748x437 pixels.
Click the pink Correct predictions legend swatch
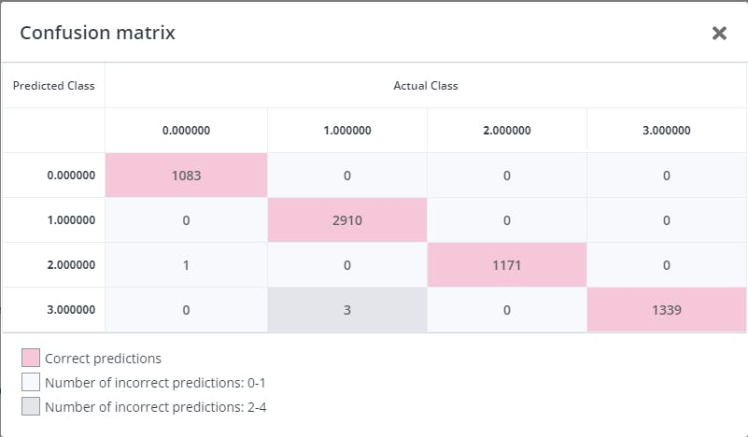pos(30,358)
